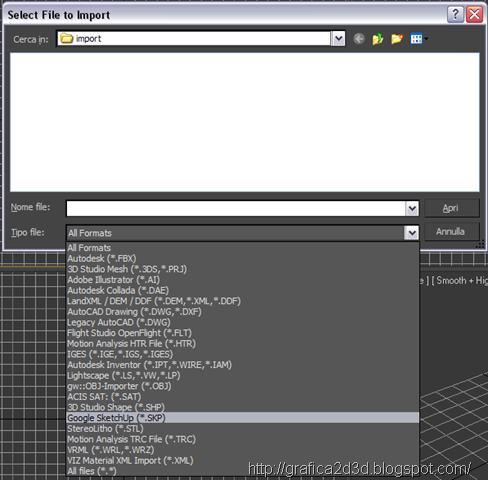Choose All files (*.*) option

(x=242, y=471)
